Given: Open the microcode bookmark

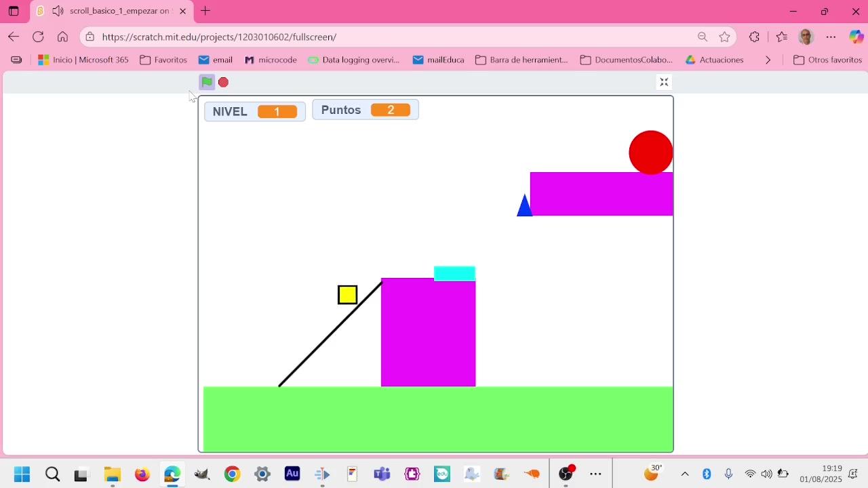Looking at the screenshot, I should 271,60.
